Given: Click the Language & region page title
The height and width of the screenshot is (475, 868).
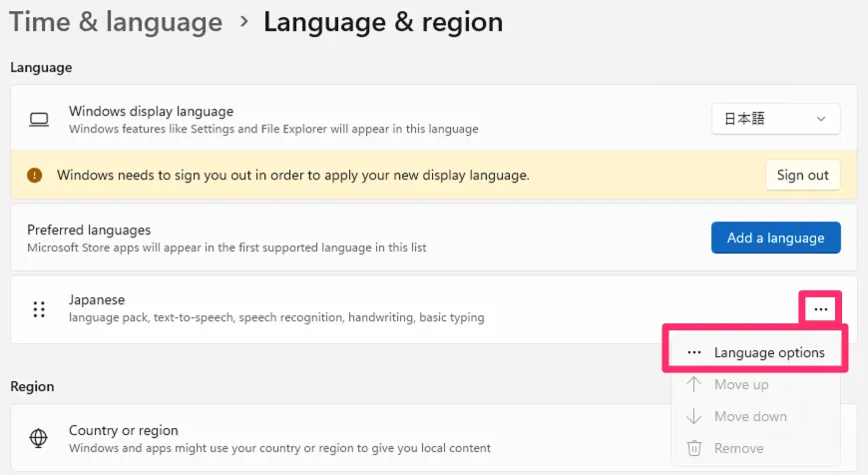Looking at the screenshot, I should click(383, 22).
